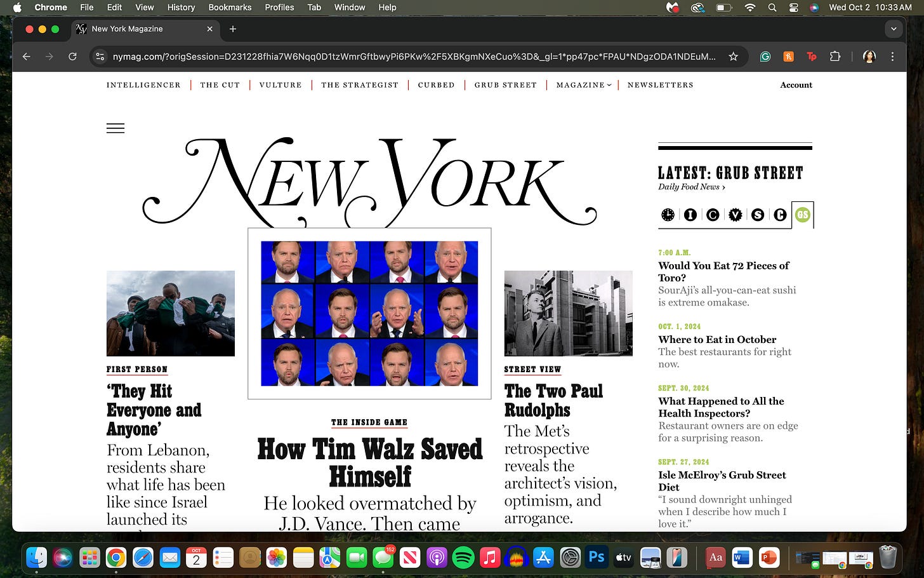Go to The Strategist section link
924x578 pixels.
360,85
